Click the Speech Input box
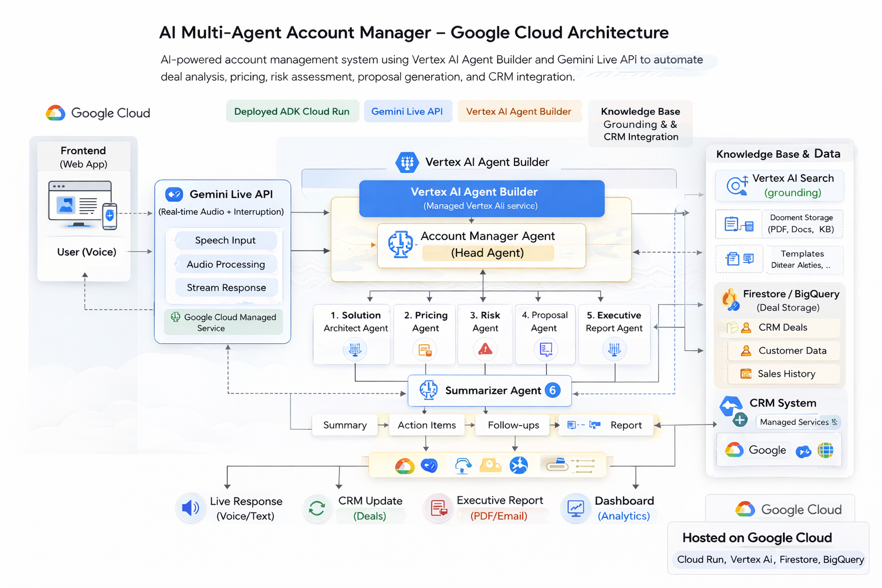The height and width of the screenshot is (588, 882). (226, 240)
